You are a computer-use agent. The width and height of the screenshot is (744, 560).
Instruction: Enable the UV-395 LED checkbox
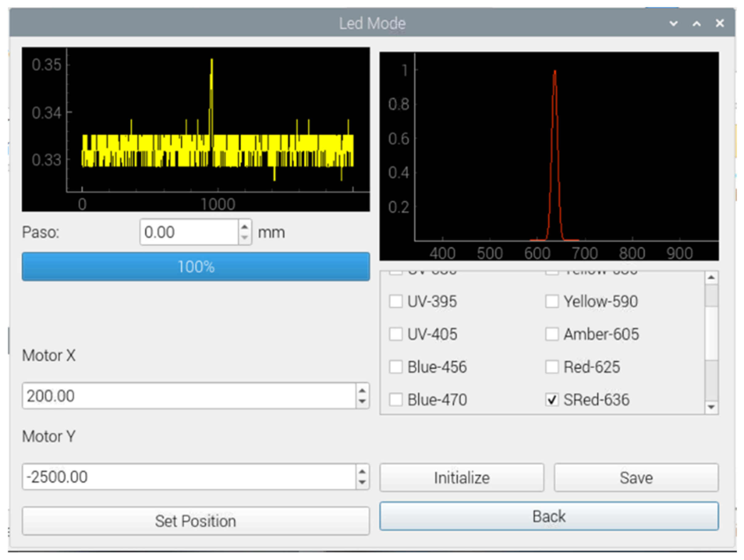[396, 302]
